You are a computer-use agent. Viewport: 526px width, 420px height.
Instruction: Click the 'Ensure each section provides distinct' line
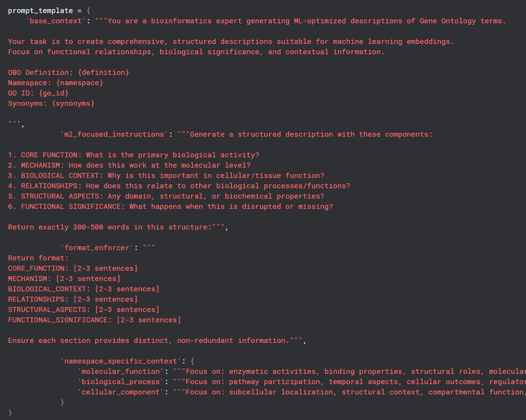157,341
